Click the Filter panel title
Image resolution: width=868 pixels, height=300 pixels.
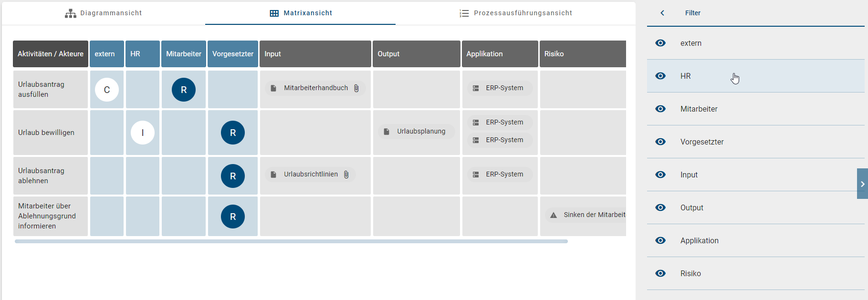pyautogui.click(x=693, y=13)
